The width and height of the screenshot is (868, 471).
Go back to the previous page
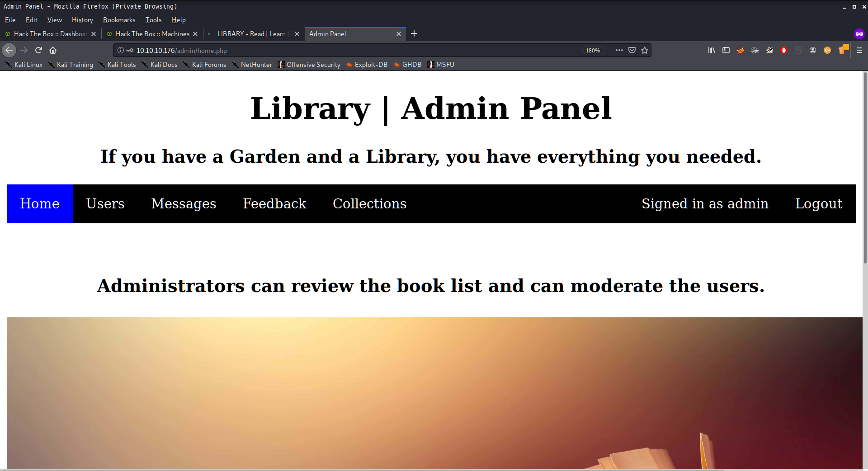9,50
